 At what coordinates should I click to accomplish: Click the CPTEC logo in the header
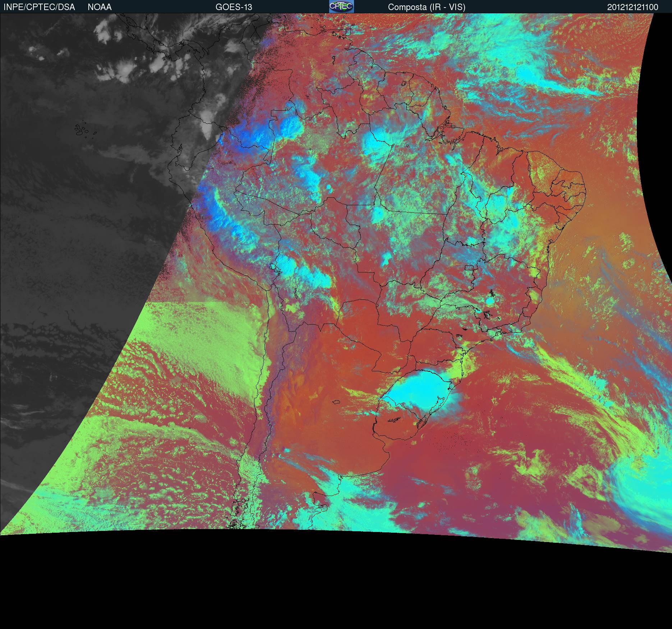pos(341,6)
